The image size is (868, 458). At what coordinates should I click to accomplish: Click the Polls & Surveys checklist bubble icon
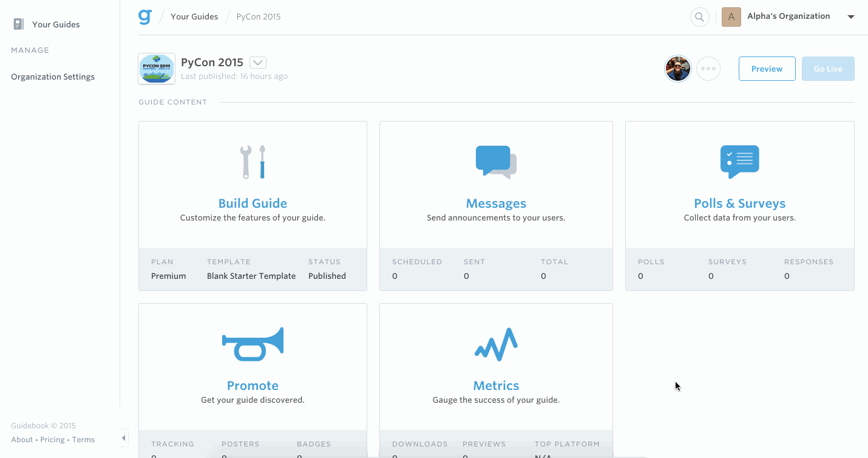tap(739, 162)
